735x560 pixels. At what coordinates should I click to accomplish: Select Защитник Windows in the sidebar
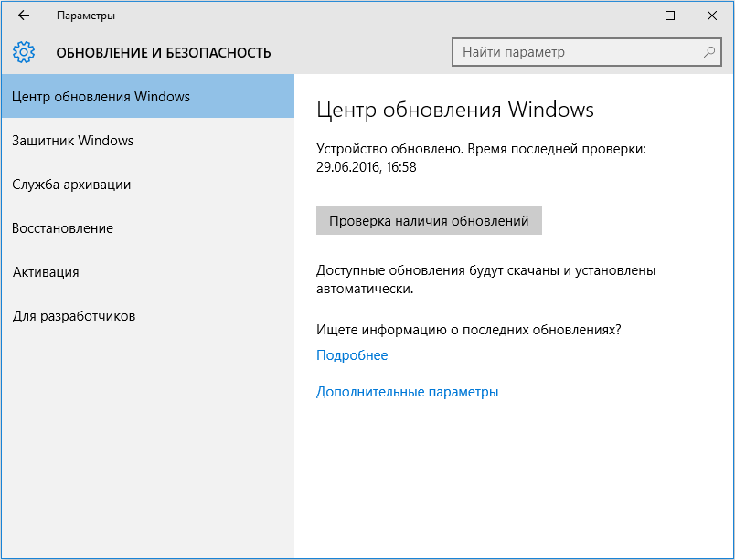pyautogui.click(x=73, y=141)
